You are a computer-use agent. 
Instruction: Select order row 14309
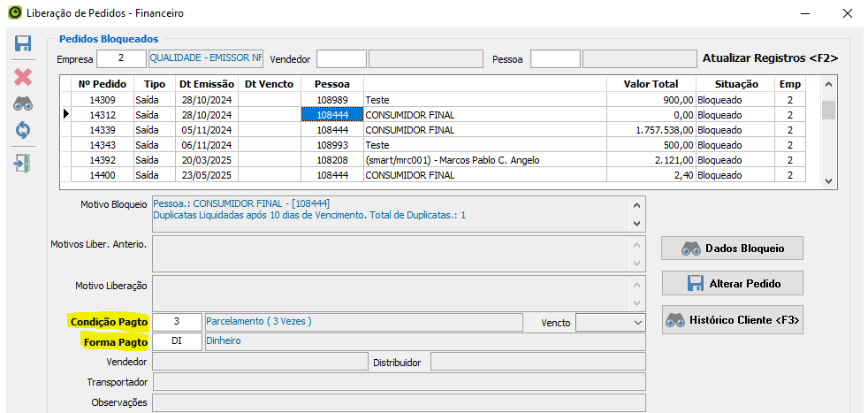[x=103, y=100]
